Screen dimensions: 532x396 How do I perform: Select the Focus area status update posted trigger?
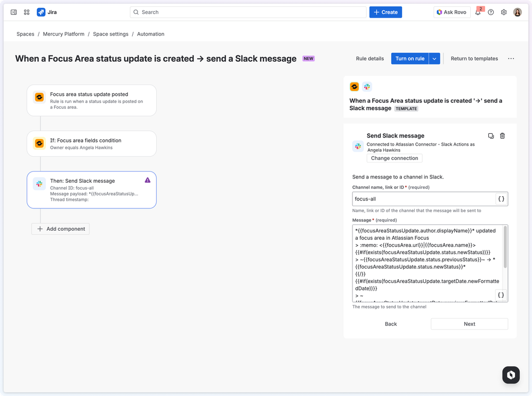point(92,100)
